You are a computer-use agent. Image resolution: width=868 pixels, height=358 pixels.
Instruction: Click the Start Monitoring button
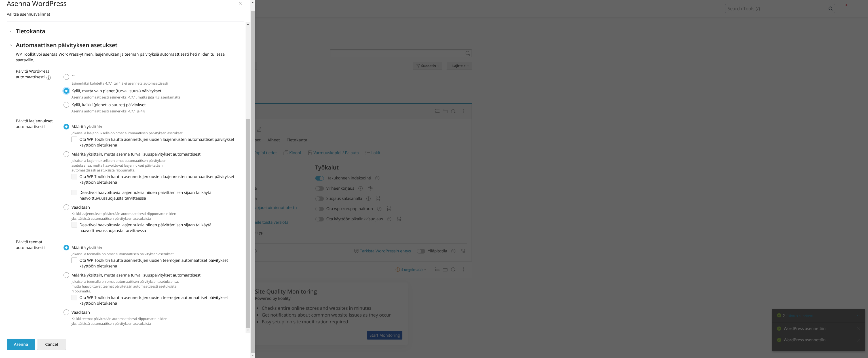385,335
